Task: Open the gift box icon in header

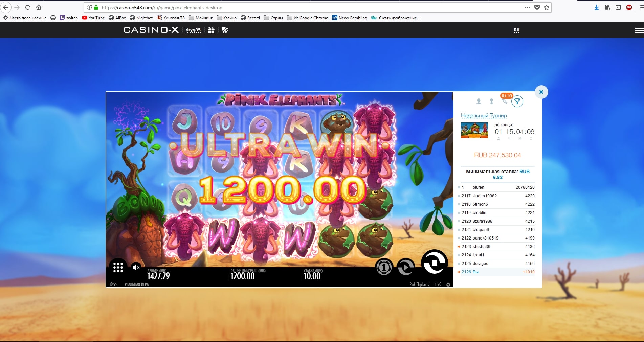Action: pos(211,30)
